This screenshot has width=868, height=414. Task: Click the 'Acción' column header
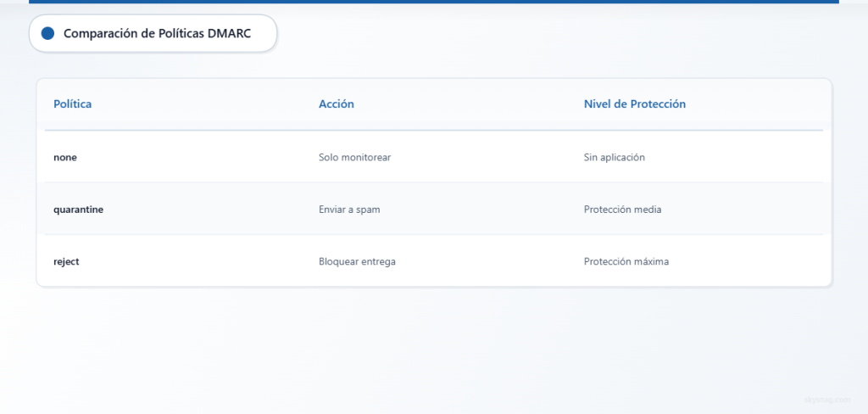[336, 103]
